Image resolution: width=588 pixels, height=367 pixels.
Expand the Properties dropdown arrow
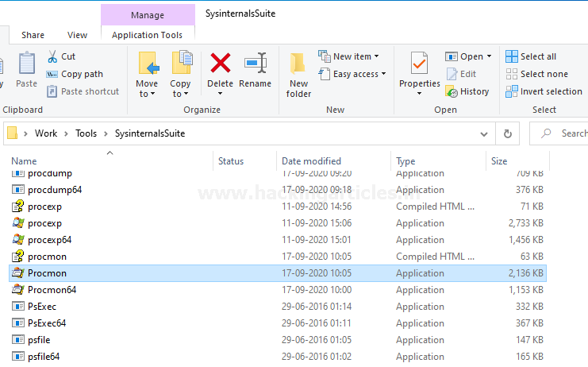[419, 94]
